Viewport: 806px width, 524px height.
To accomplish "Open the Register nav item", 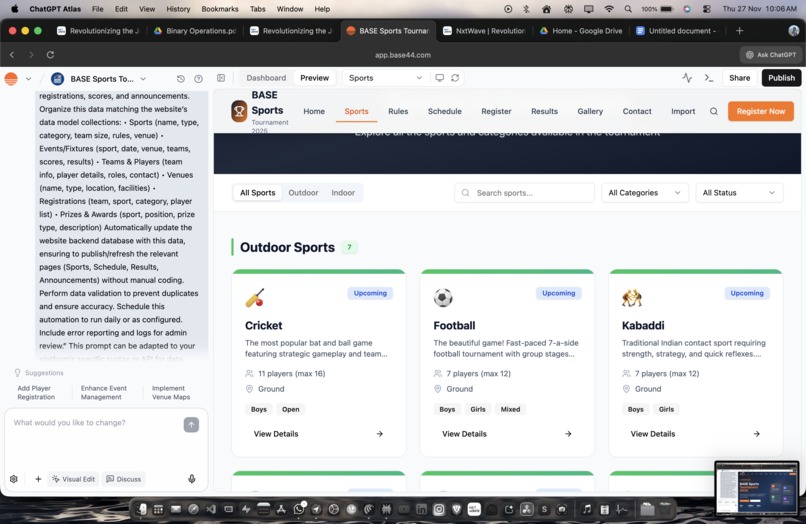I will tap(496, 111).
